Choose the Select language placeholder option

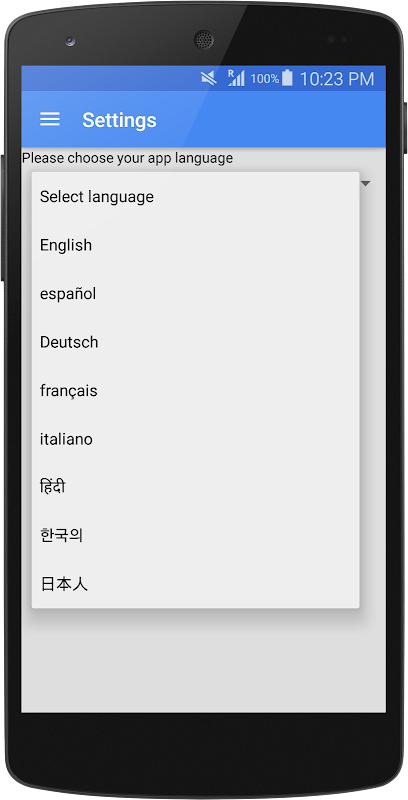[x=195, y=196]
